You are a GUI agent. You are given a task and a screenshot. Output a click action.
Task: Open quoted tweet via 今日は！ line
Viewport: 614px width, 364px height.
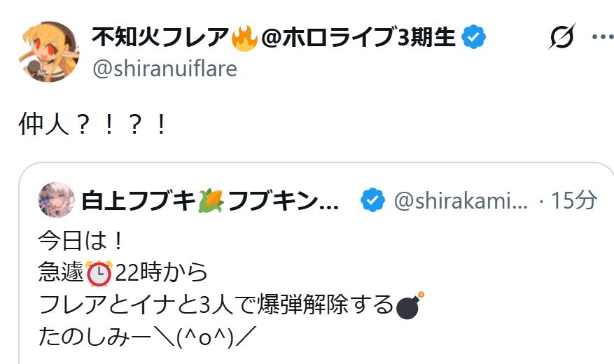[81, 240]
